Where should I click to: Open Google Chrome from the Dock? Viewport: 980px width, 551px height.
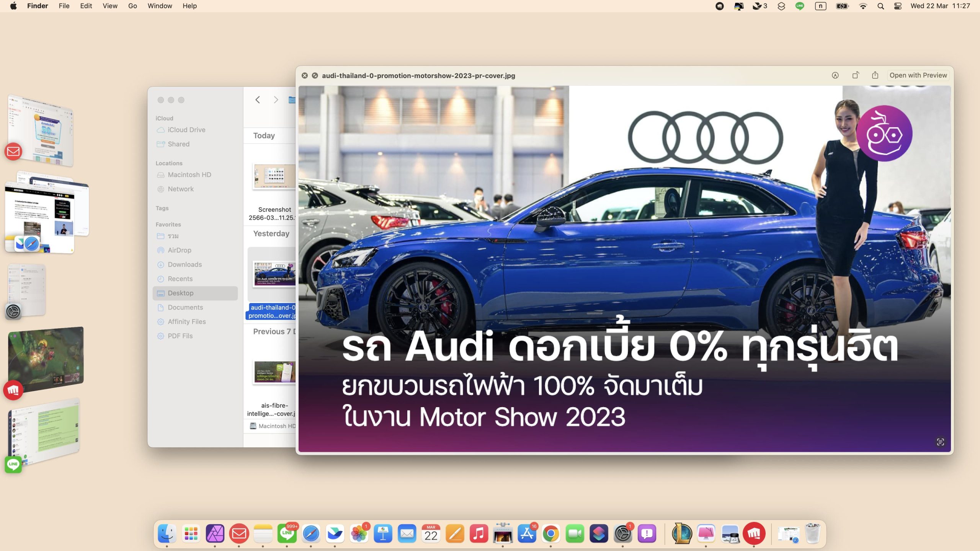pyautogui.click(x=550, y=534)
